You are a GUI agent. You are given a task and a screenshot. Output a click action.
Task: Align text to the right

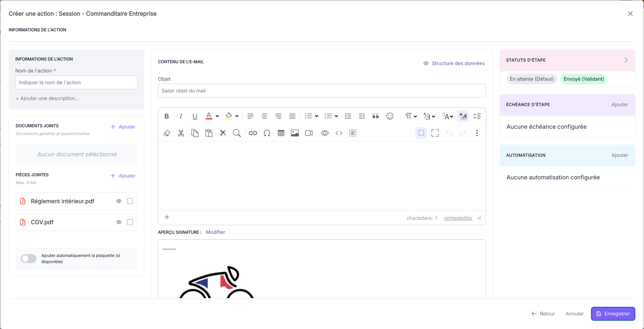coord(278,116)
